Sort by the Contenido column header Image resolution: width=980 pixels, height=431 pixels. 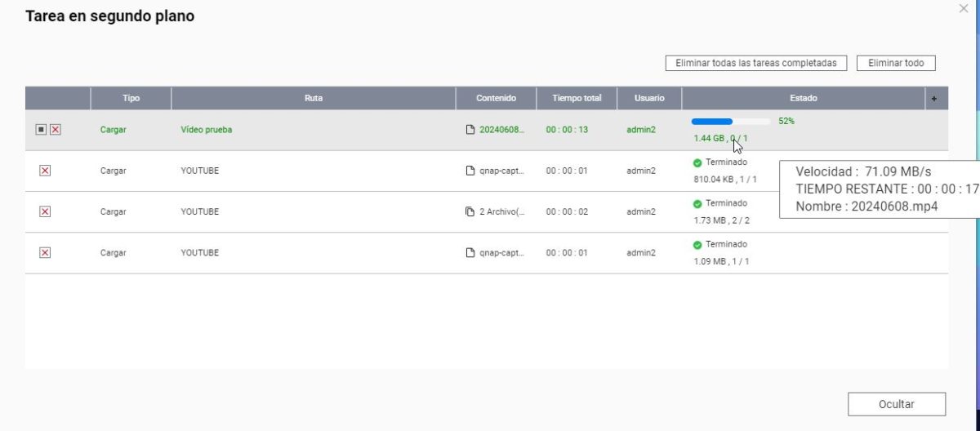497,98
